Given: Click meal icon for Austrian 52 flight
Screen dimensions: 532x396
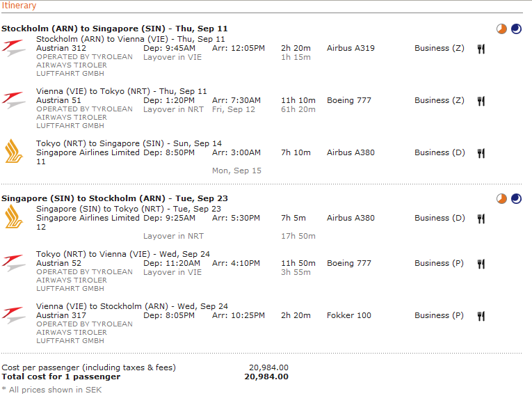Looking at the screenshot, I should (481, 264).
